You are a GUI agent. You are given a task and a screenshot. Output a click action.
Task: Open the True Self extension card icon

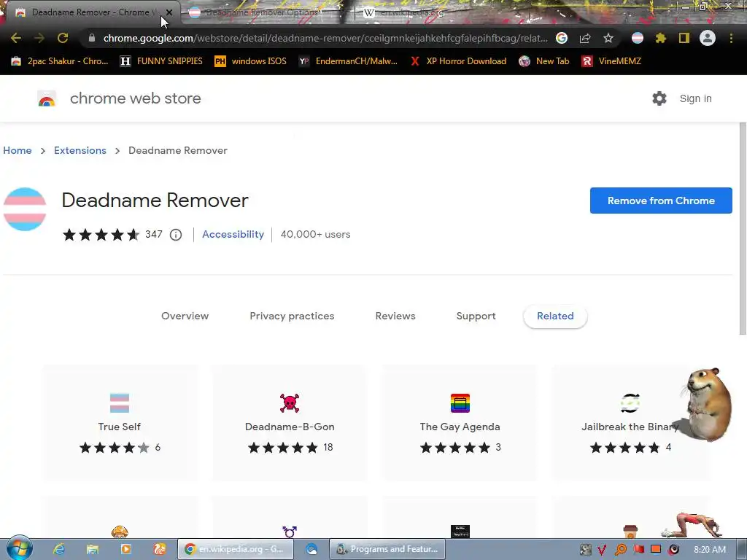tap(120, 402)
